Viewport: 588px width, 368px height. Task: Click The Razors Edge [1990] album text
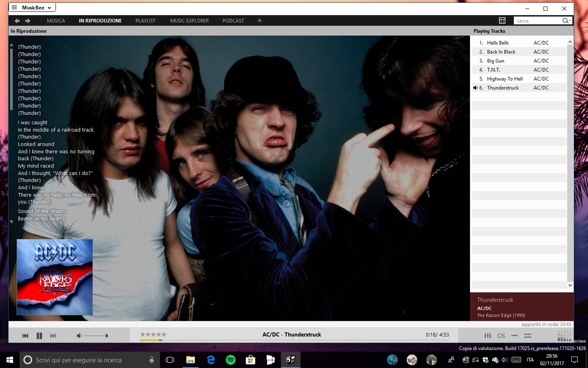[501, 315]
